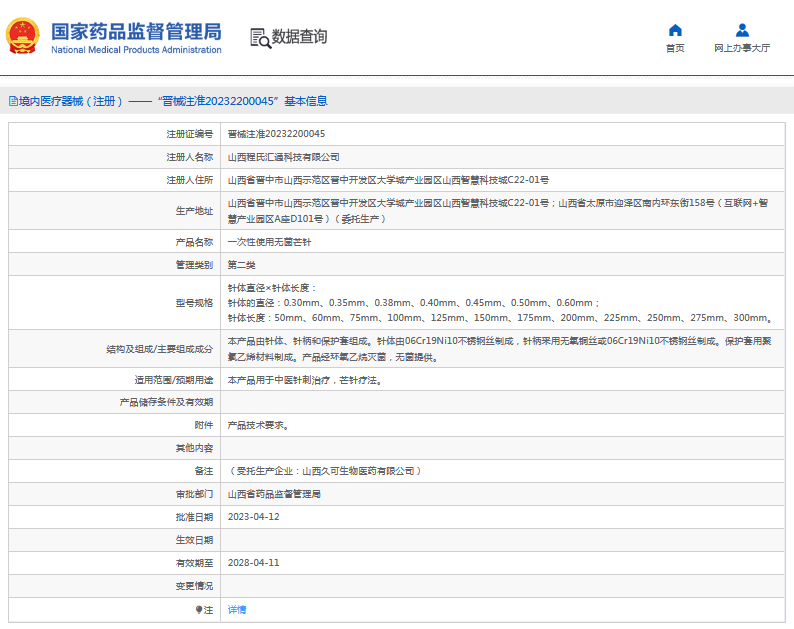Click the 批准日期 label

pyautogui.click(x=194, y=517)
